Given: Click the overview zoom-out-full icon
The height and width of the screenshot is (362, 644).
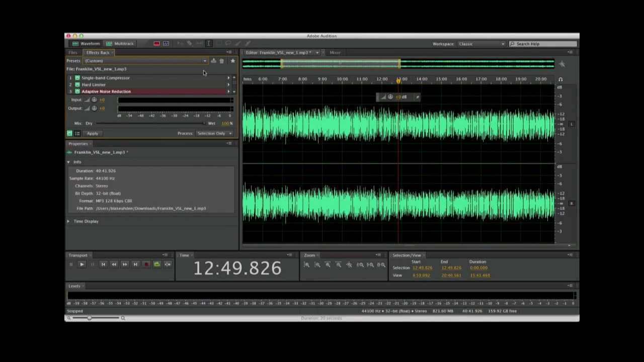Looking at the screenshot, I should coord(562,64).
